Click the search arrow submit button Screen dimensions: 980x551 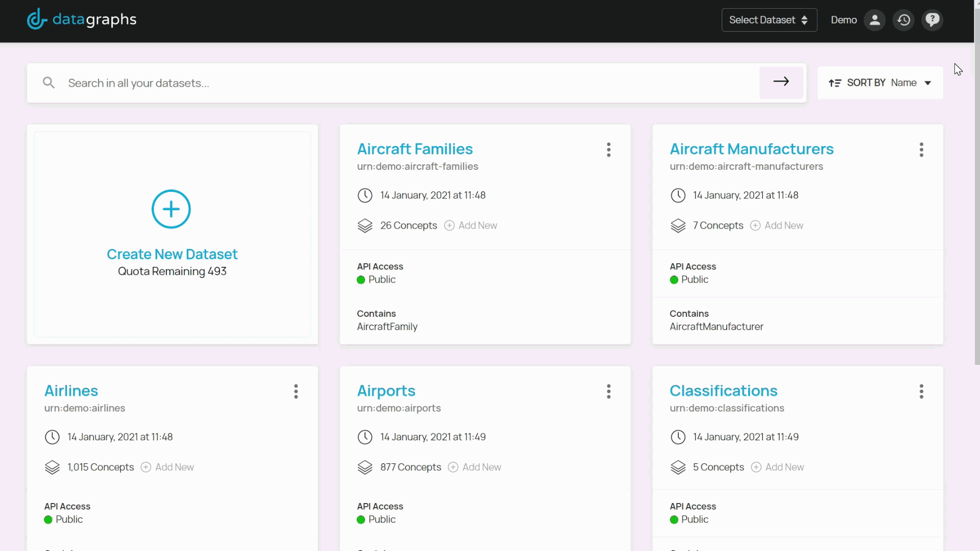coord(781,82)
